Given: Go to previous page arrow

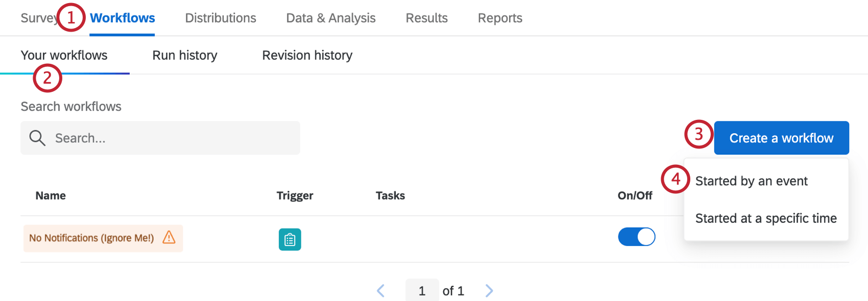Looking at the screenshot, I should pyautogui.click(x=380, y=291).
